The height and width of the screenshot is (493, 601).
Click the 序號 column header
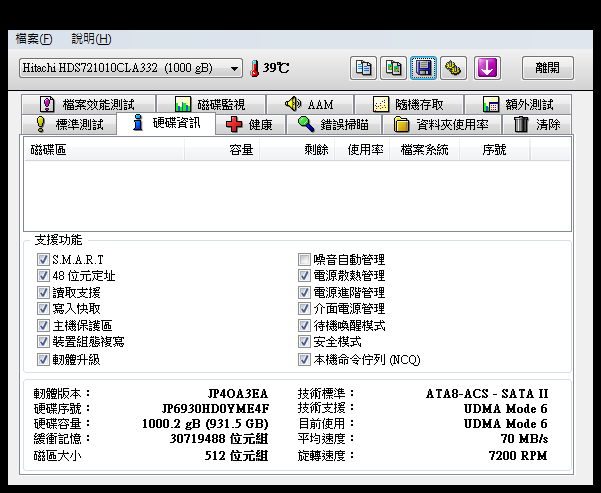pos(495,150)
